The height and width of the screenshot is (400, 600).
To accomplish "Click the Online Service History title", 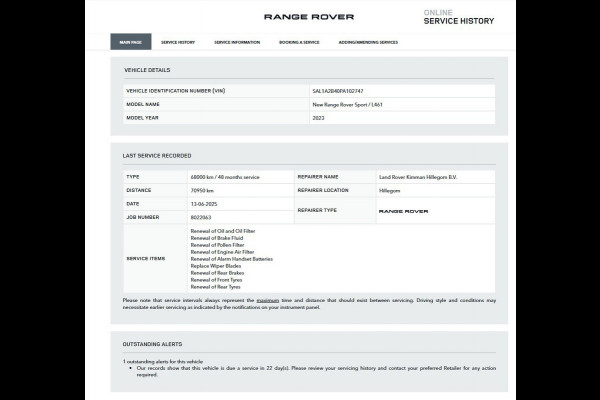I will tap(458, 17).
